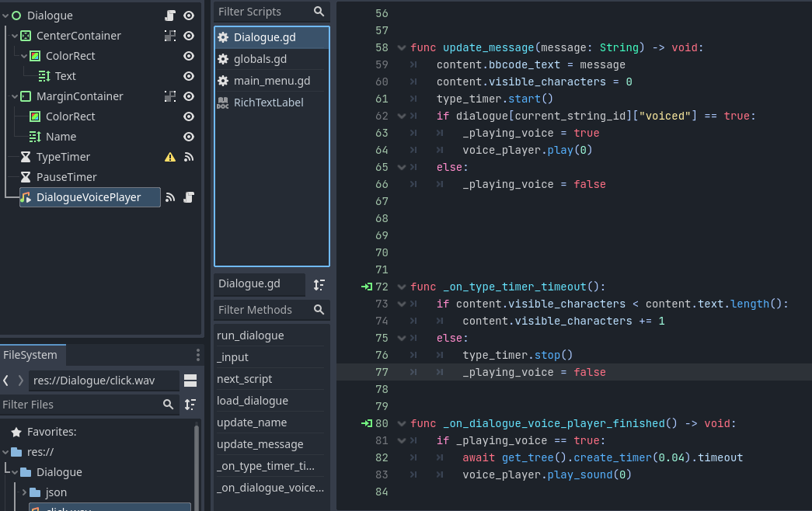Show the TypeTimer configuration warning
The image size is (812, 511).
(170, 157)
